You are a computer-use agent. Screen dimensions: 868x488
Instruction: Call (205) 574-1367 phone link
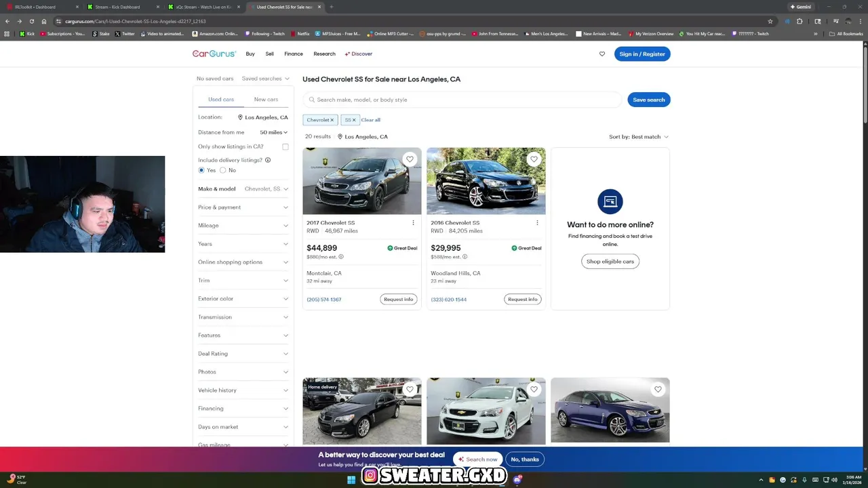point(324,300)
